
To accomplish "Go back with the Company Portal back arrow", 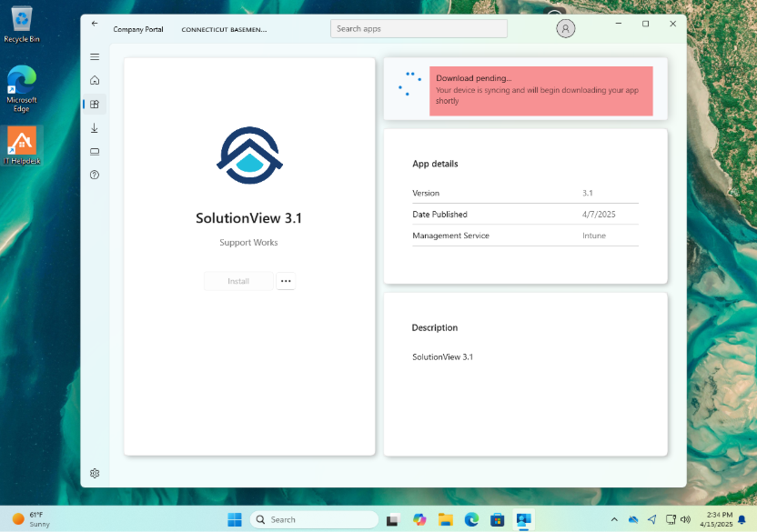I will (95, 23).
